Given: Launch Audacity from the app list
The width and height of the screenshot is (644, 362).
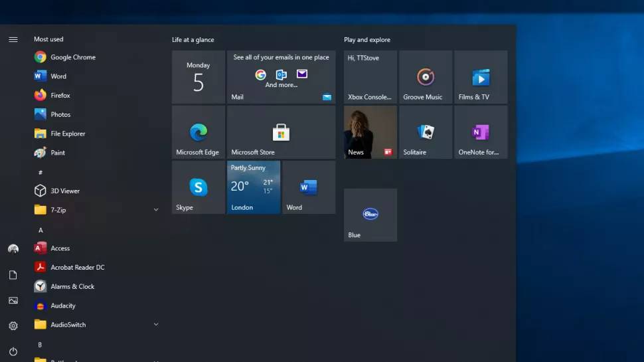Looking at the screenshot, I should [x=97, y=306].
